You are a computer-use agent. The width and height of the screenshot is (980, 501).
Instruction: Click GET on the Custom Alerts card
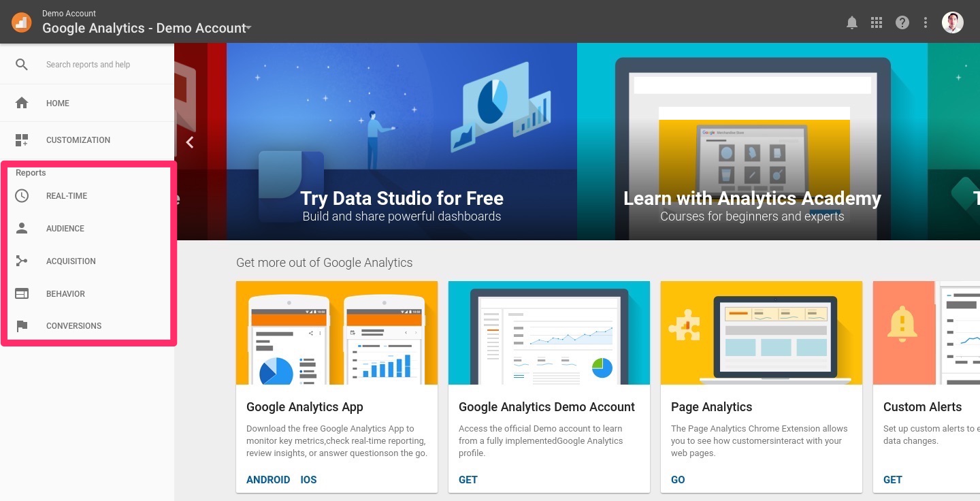893,480
